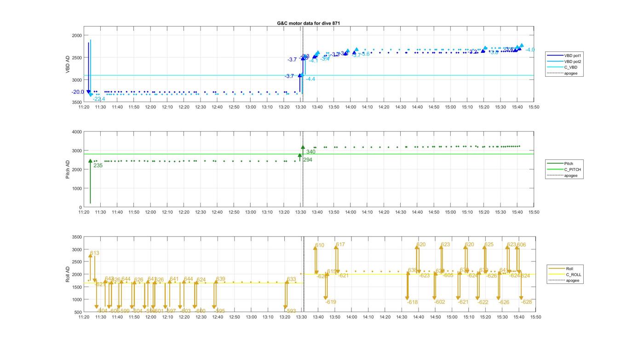Click the "610" roll data label

320,245
